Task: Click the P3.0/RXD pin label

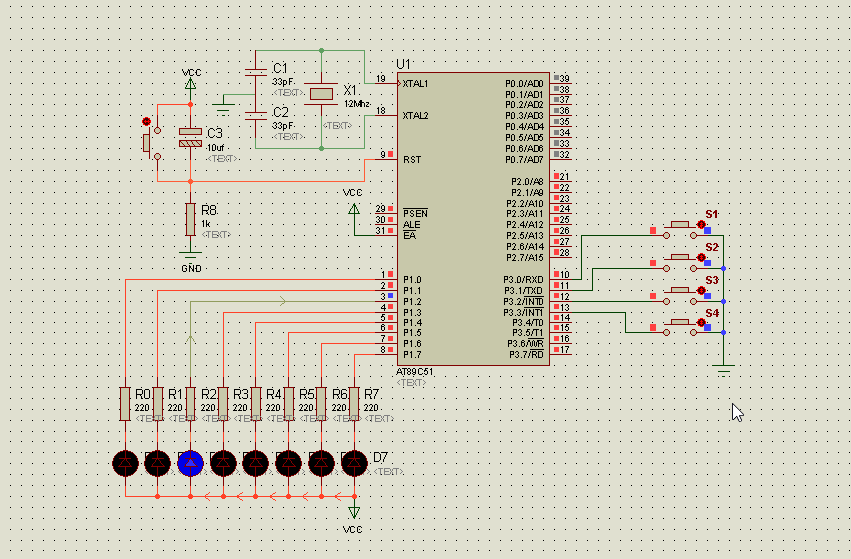Action: (523, 280)
